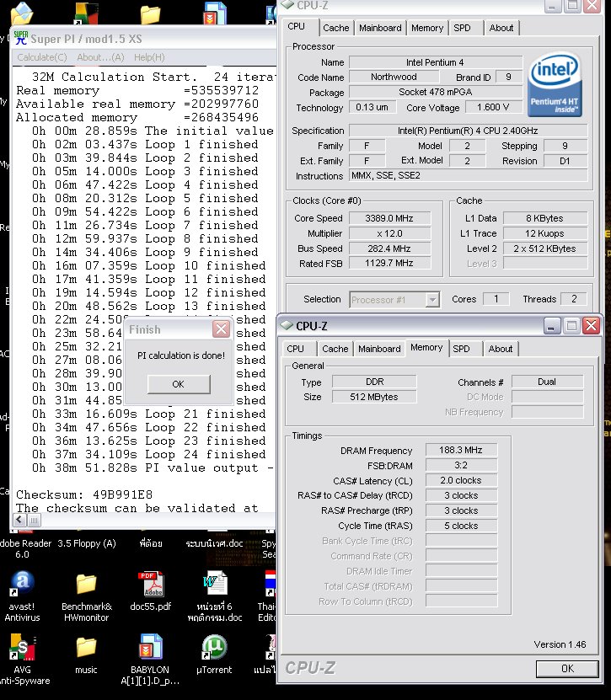This screenshot has width=611, height=700.
Task: Click the Specification Pentium 4 CPU 2.40GHz field
Action: tap(468, 131)
